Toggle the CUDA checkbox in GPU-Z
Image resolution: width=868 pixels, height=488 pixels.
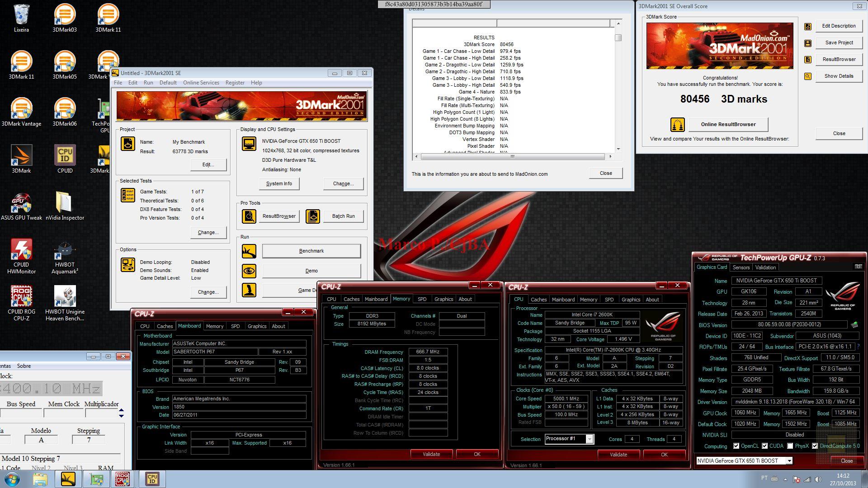[765, 446]
